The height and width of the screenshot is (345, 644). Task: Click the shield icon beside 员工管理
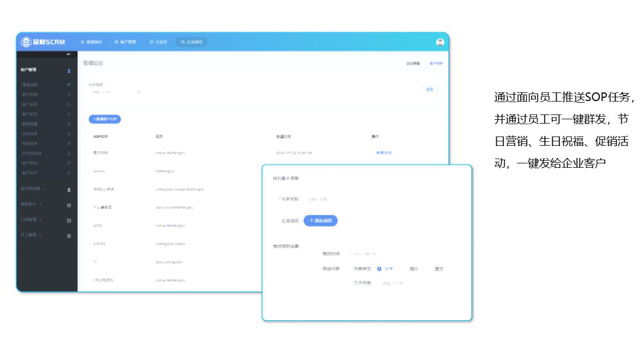(69, 235)
